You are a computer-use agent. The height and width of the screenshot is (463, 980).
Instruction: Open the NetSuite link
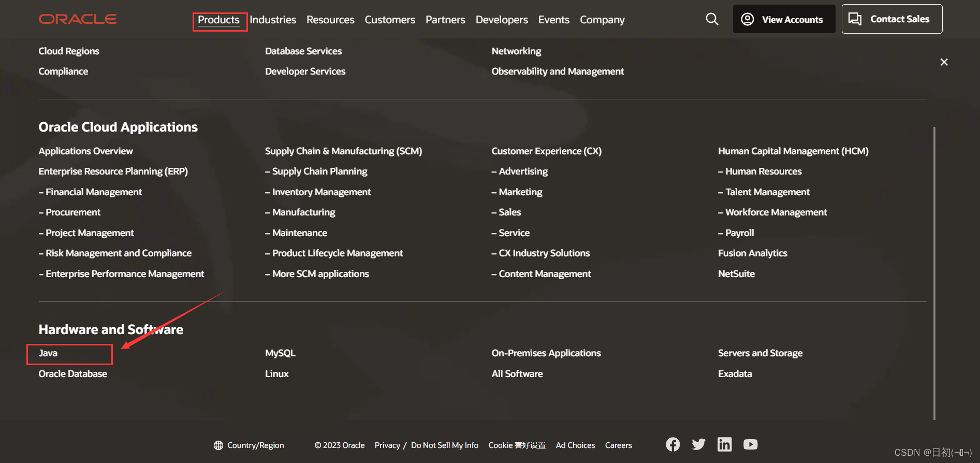tap(736, 274)
